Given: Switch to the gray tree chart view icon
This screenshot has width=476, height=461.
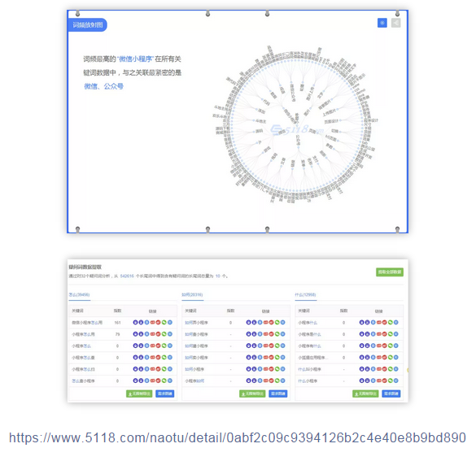Looking at the screenshot, I should (x=395, y=23).
